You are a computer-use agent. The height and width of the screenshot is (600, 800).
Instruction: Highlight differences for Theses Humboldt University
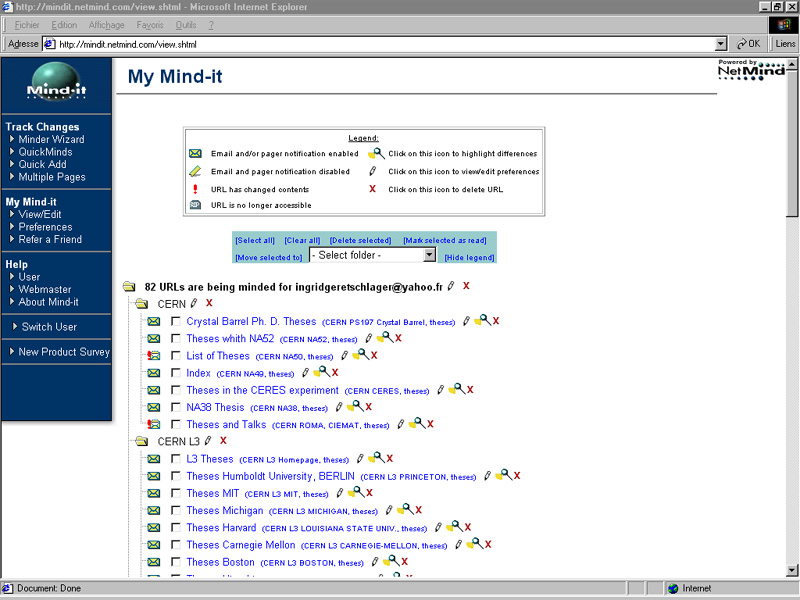(503, 474)
